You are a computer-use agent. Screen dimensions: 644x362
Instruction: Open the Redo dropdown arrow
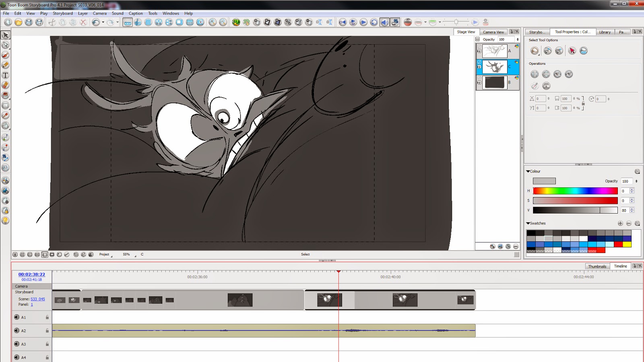click(x=117, y=23)
